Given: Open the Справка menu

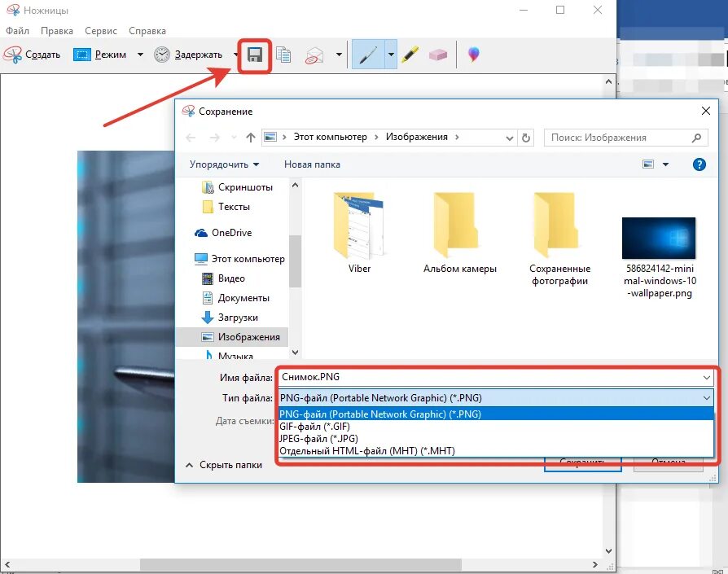Looking at the screenshot, I should 147,31.
